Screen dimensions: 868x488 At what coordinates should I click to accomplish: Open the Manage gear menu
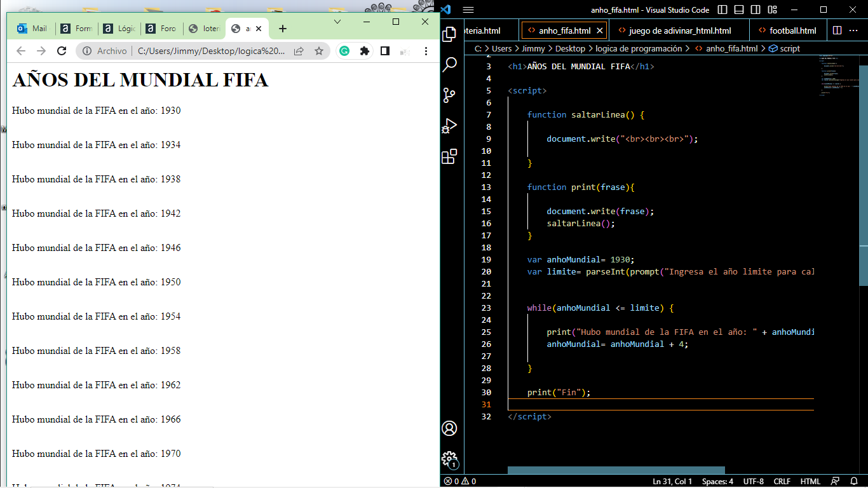click(449, 459)
